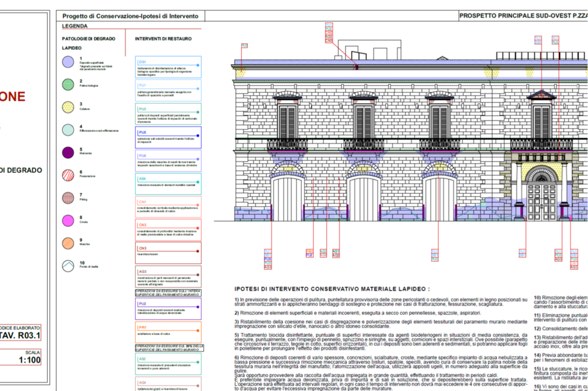Click the leftmost first-floor shuttered window

tap(287, 122)
